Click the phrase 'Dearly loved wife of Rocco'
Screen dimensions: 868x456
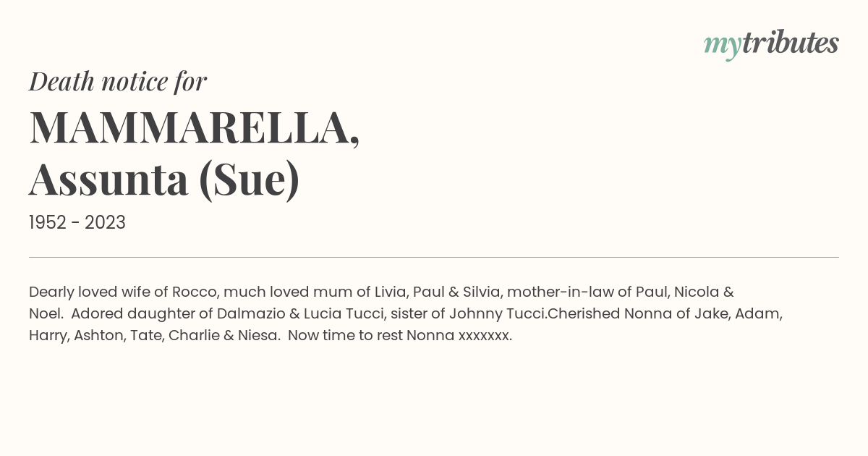123,292
